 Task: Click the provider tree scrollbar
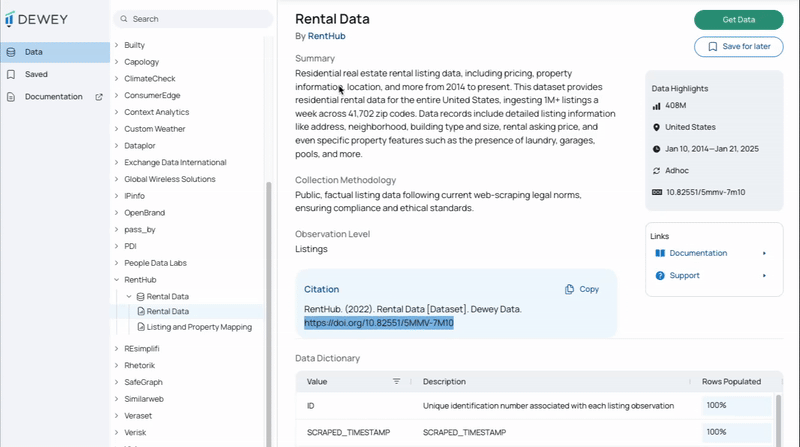coord(269,314)
